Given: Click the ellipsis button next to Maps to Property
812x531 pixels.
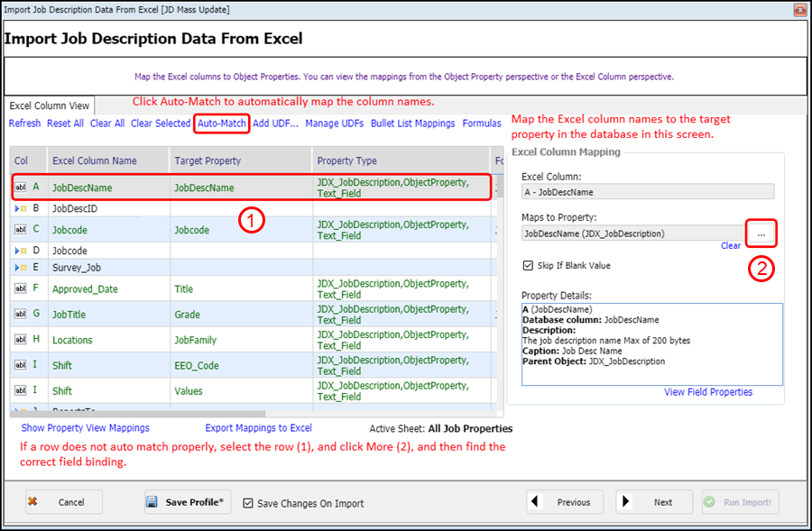Looking at the screenshot, I should click(761, 233).
